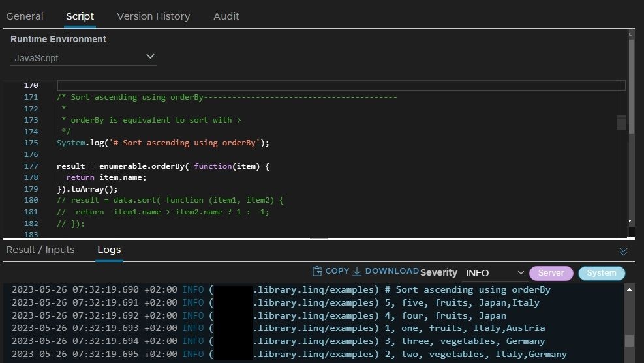The image size is (644, 363).
Task: Switch to the Script tab
Action: click(80, 16)
